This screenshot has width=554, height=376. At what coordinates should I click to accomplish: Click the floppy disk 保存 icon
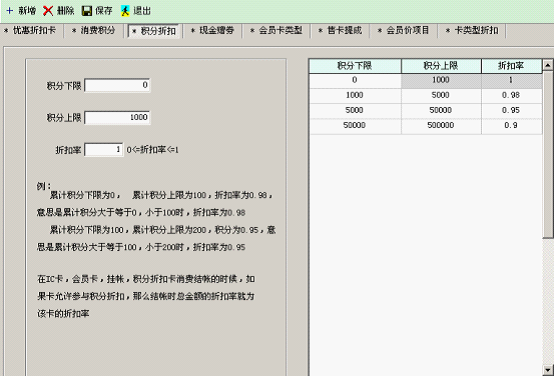pyautogui.click(x=87, y=11)
